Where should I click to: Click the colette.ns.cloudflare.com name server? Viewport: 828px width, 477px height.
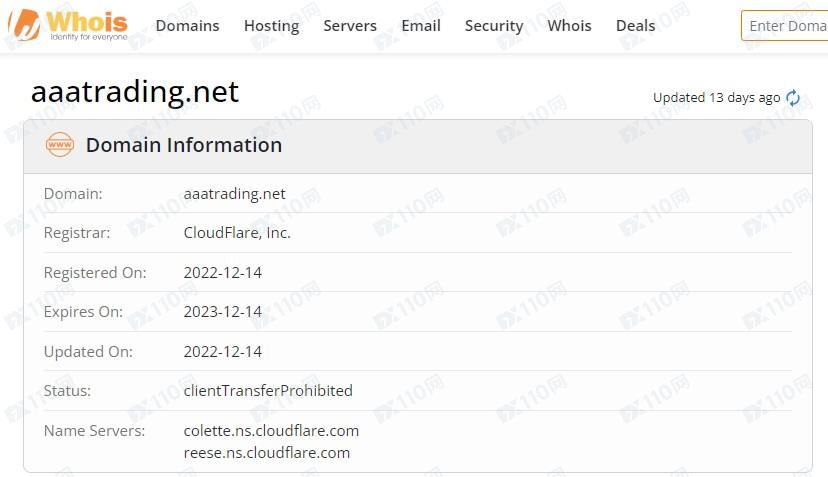(x=271, y=431)
